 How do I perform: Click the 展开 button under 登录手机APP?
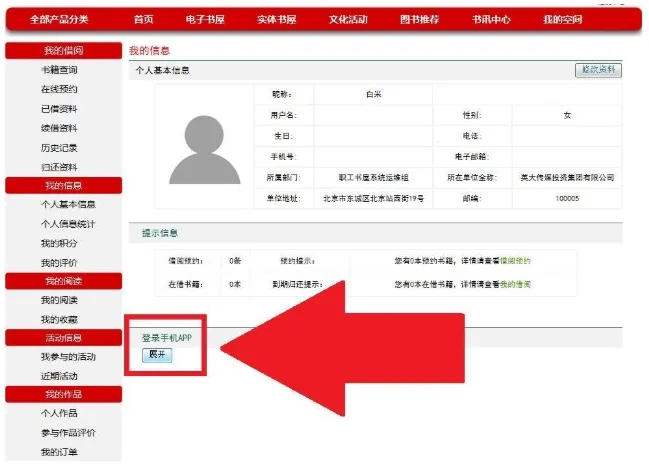coord(157,355)
